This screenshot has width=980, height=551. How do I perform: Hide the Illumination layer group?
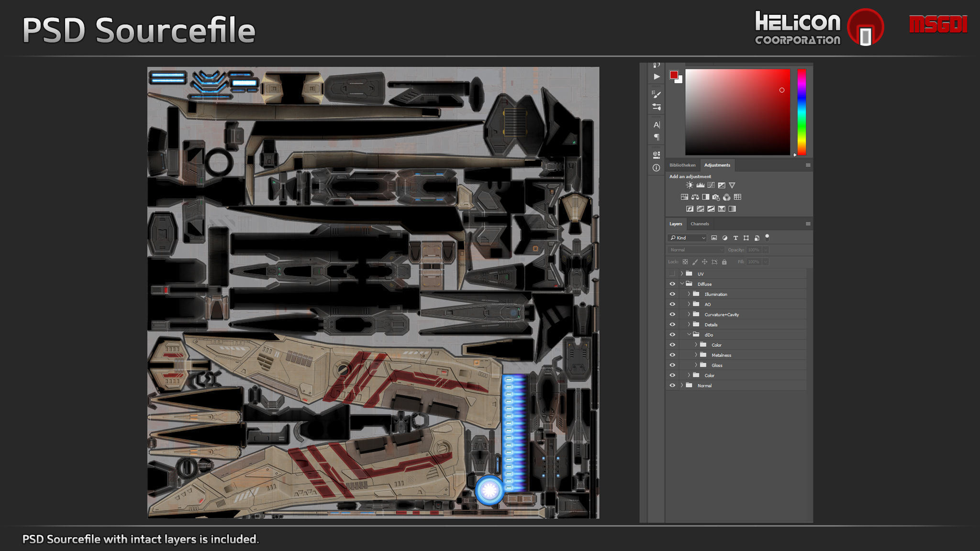[672, 294]
